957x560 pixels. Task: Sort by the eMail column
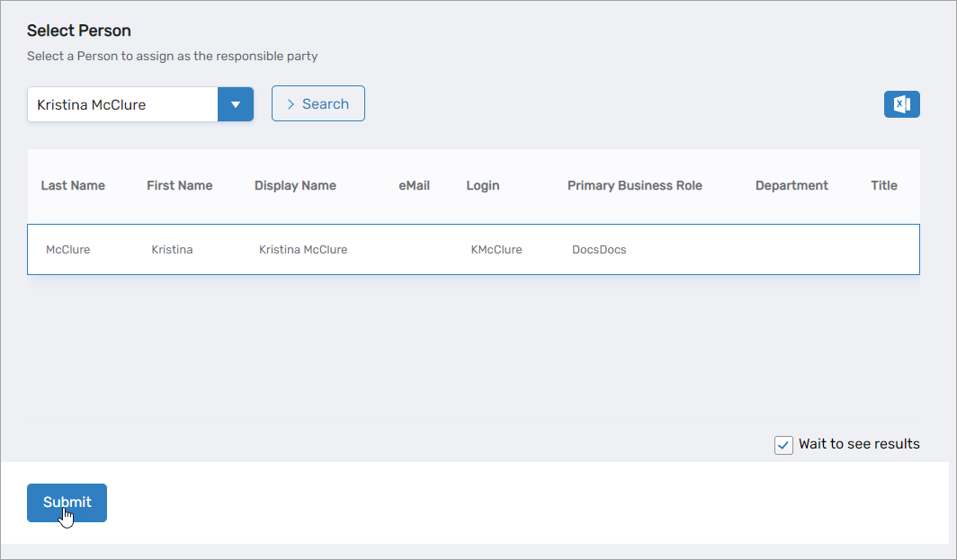pos(414,185)
